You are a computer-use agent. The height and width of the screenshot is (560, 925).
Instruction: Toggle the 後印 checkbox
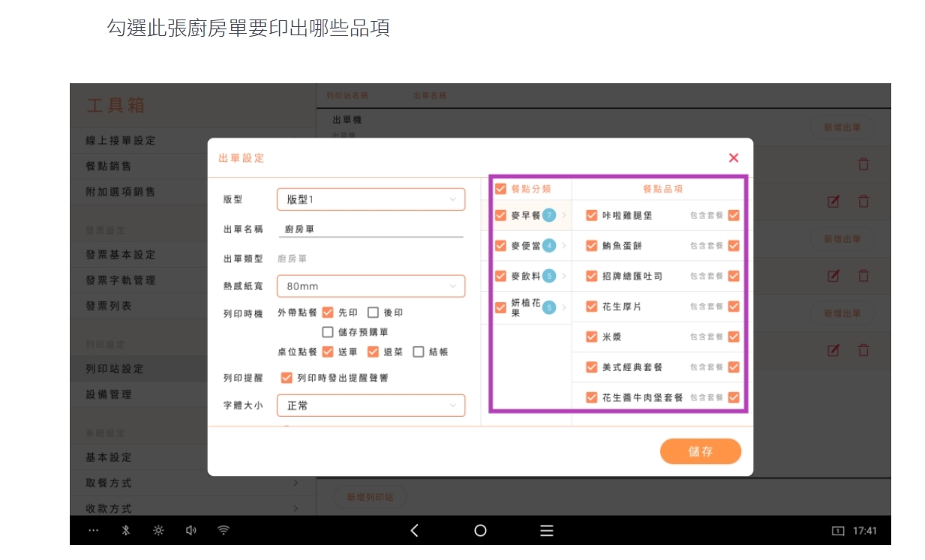tap(373, 313)
